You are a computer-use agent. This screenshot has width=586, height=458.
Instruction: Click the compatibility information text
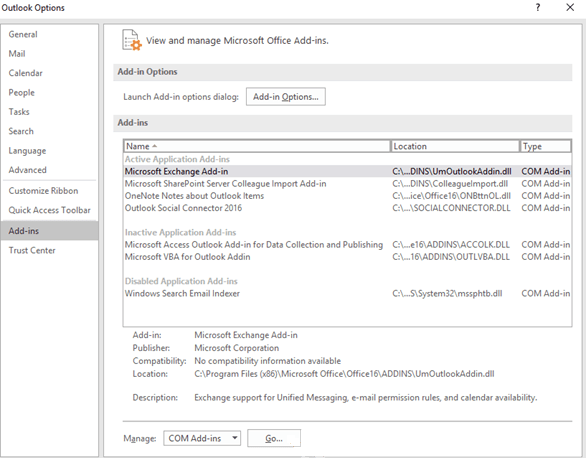pyautogui.click(x=268, y=361)
